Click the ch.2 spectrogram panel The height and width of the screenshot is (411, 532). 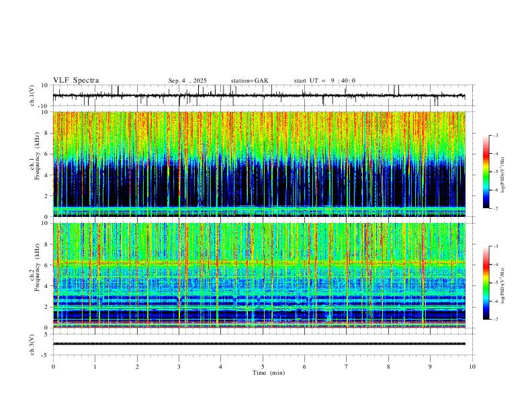click(259, 275)
